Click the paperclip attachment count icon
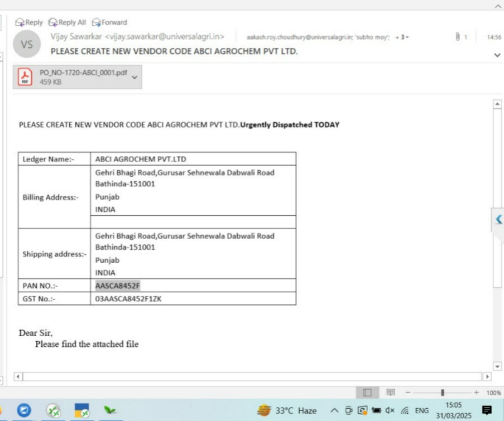Viewport: 504px width, 421px height. (x=458, y=37)
